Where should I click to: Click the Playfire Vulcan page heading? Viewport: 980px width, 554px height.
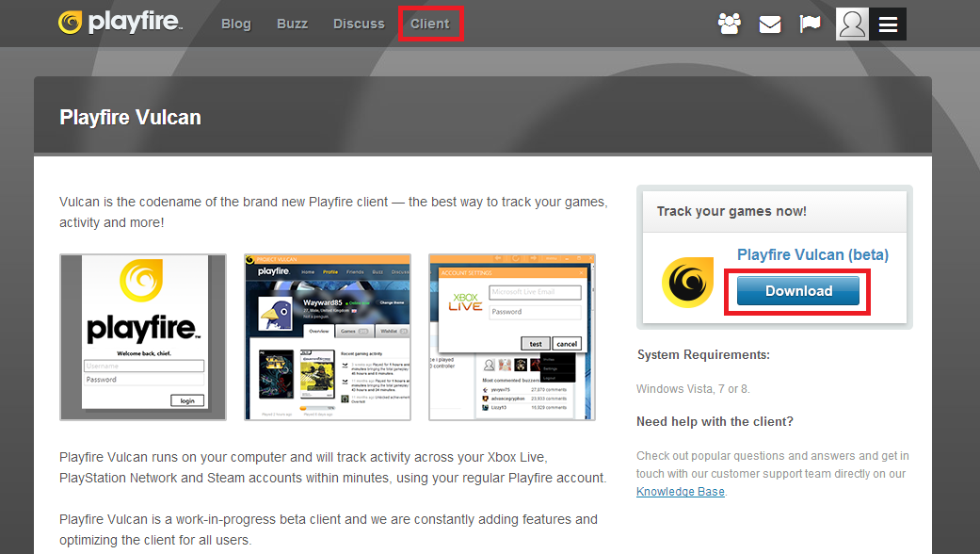(130, 118)
